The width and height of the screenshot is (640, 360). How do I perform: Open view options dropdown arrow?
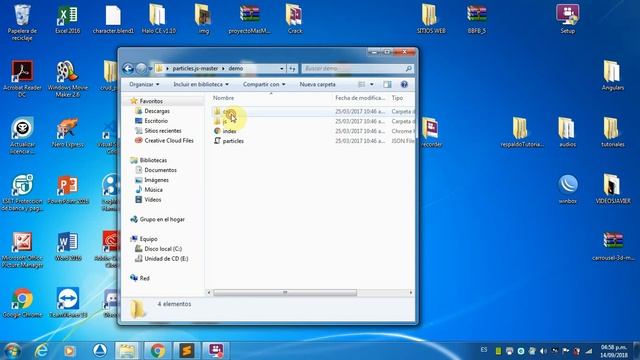371,84
